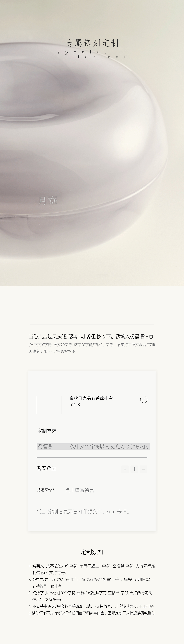Click the 祝福语 engraving text input field
Screen dimensions: 184x644
click(x=93, y=447)
